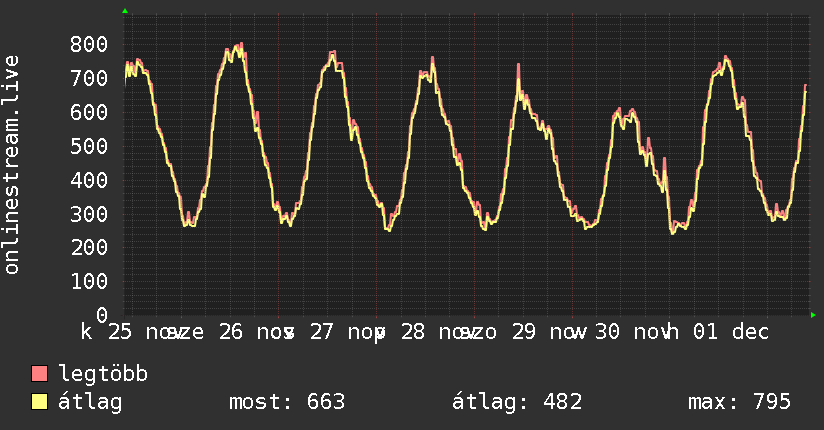
Task: Click the 700 y-axis label
Action: tap(89, 78)
